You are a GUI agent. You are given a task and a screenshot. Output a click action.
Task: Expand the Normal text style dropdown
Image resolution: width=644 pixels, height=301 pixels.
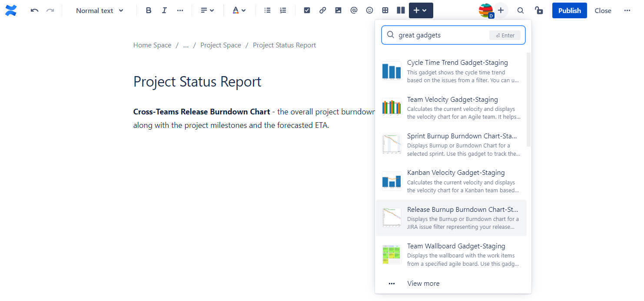pos(100,10)
